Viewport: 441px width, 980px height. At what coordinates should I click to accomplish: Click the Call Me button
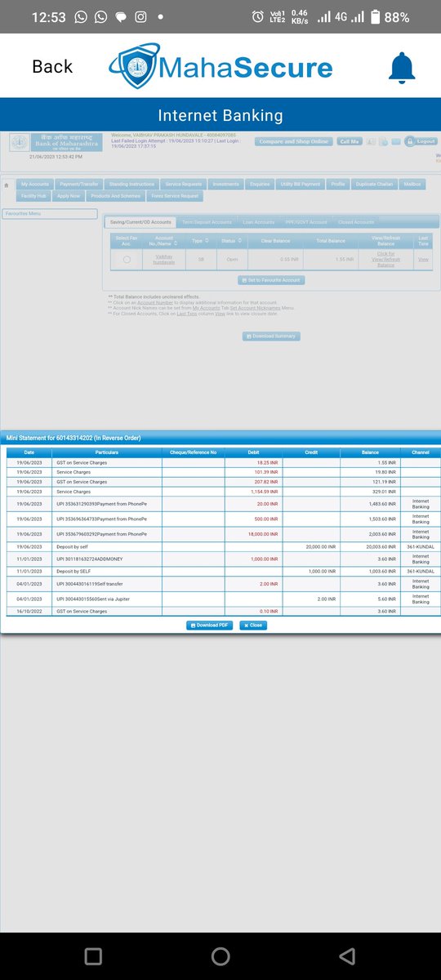[x=349, y=141]
